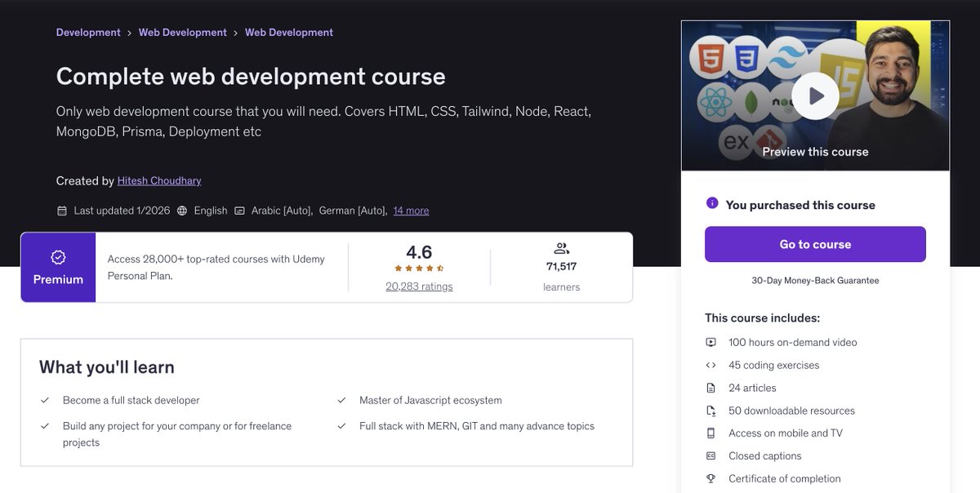The image size is (980, 493).
Task: Click the on-demand video icon
Action: [x=710, y=342]
